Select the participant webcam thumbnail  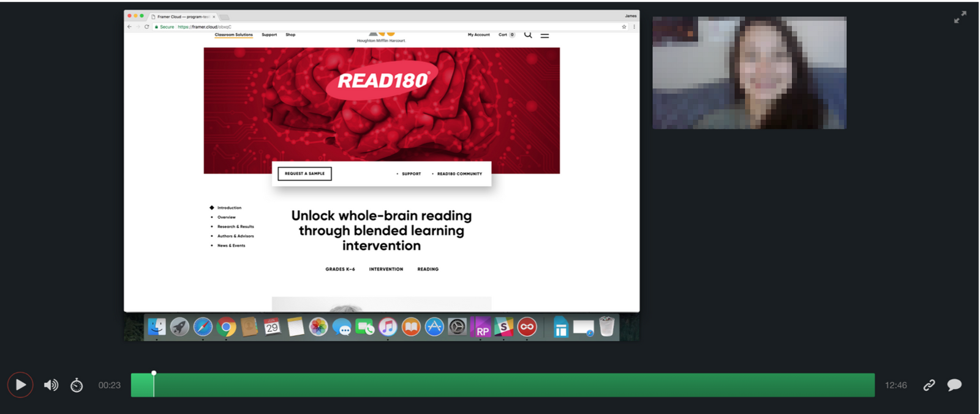(749, 73)
